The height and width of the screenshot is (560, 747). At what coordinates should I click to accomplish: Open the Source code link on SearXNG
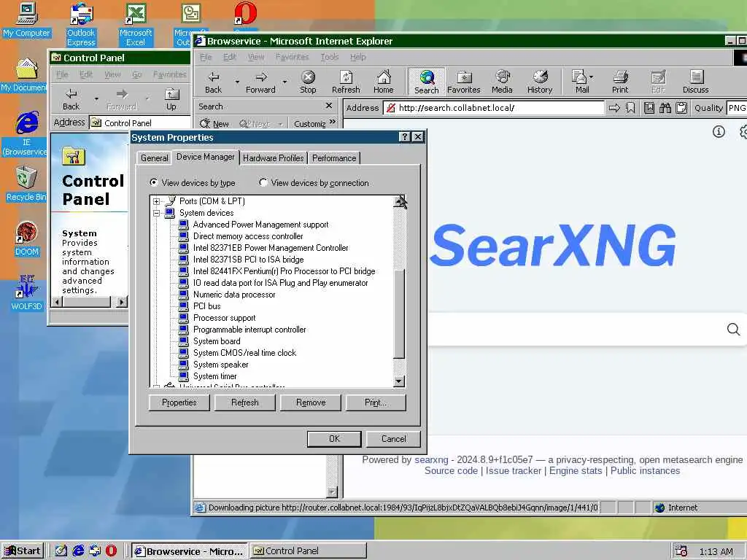pyautogui.click(x=451, y=470)
